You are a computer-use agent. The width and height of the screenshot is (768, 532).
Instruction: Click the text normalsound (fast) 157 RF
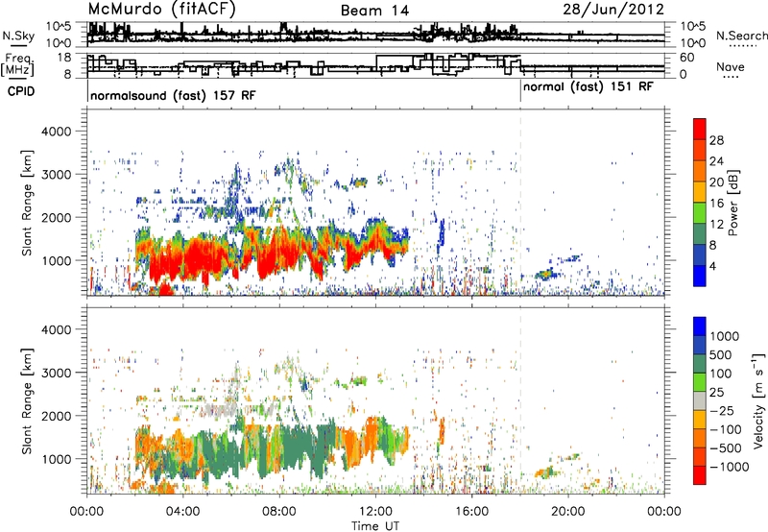click(x=173, y=96)
